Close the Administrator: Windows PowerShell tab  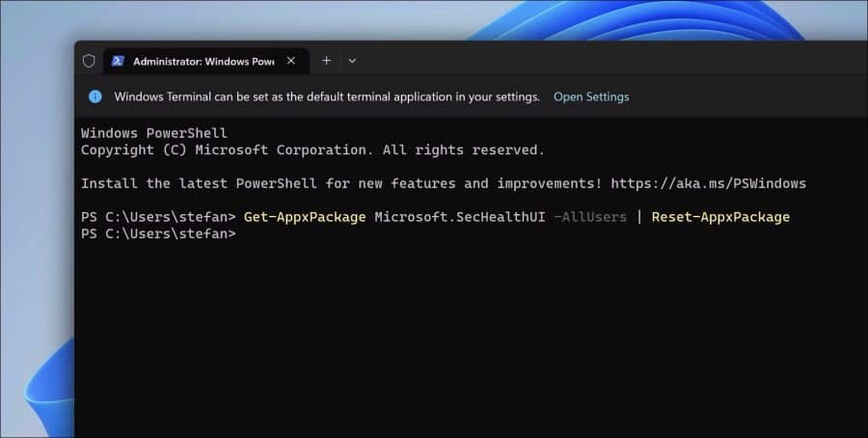291,61
